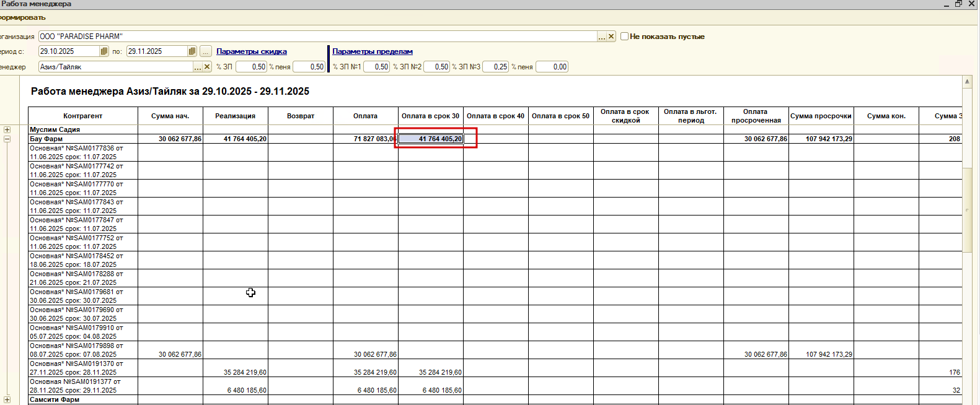Select document №SAM0178452 row
Viewport: 980px width, 405px height.
[83, 261]
